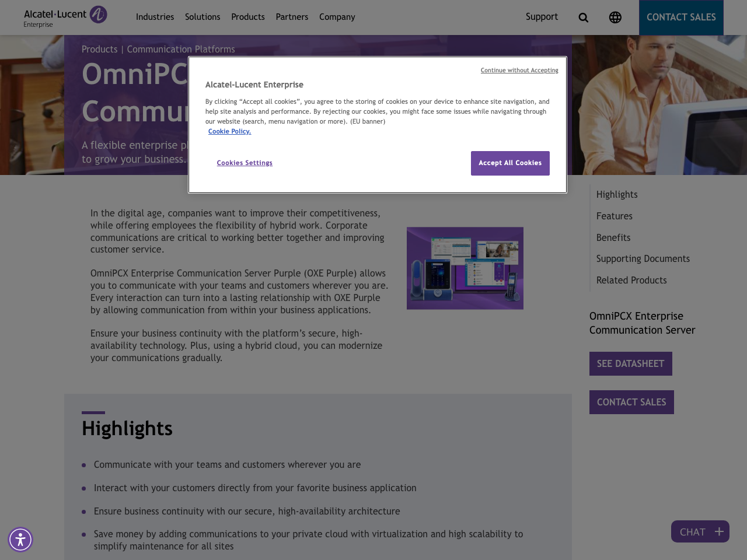Viewport: 747px width, 560px height.
Task: Open the Cookie Policy link
Action: click(x=229, y=131)
